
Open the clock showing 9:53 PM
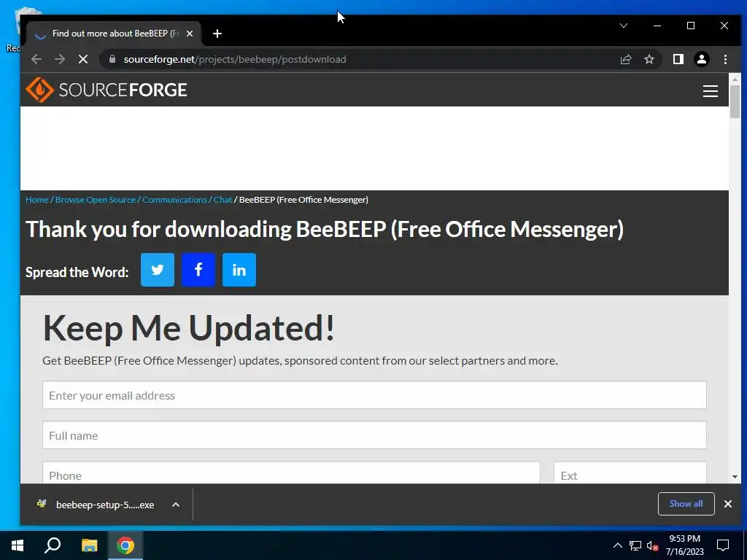(684, 545)
